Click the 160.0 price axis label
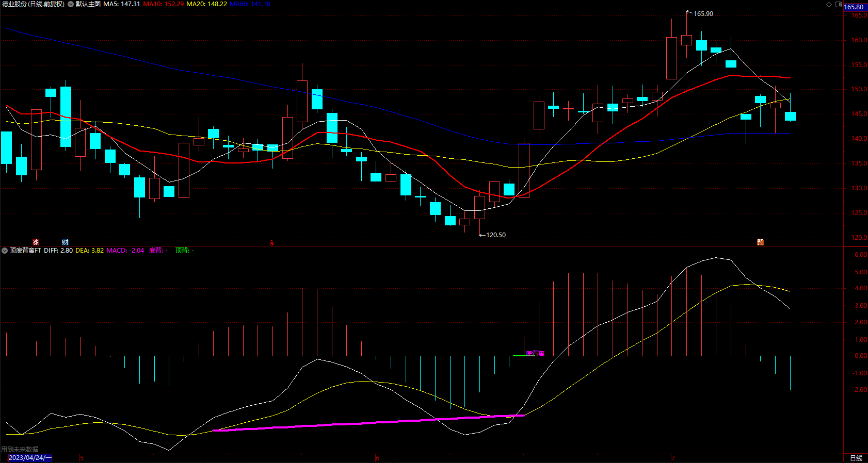 pyautogui.click(x=859, y=40)
